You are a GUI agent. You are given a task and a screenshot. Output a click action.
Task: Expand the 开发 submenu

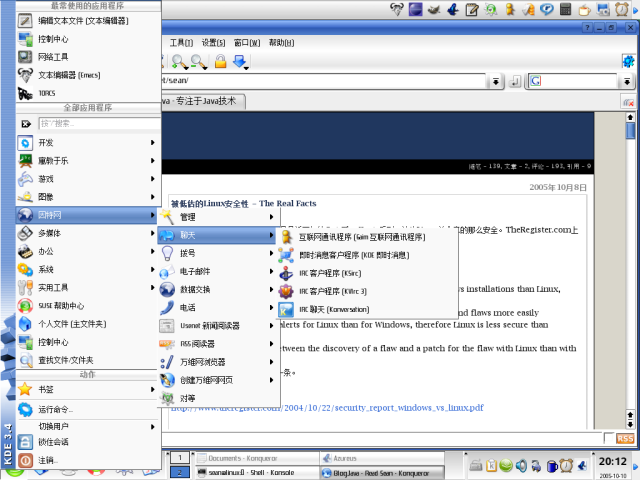pos(88,142)
